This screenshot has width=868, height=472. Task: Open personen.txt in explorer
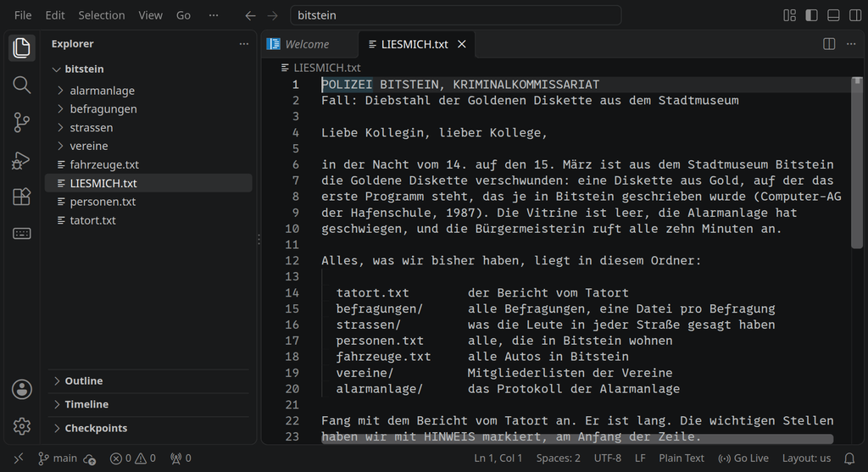click(x=149, y=202)
